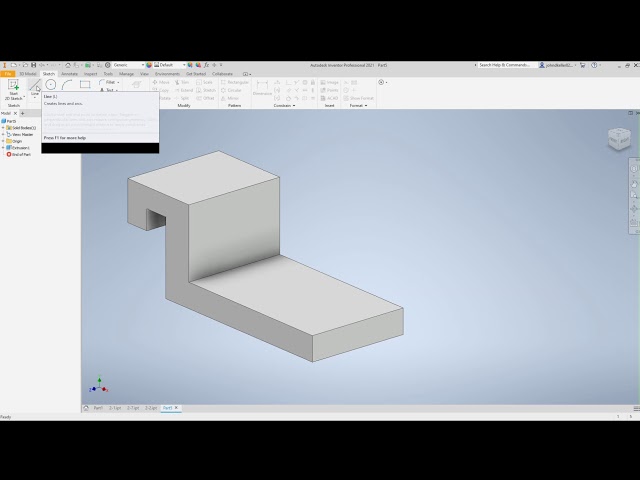Click the ViewCube in the viewport
This screenshot has height=480, width=640.
619,140
